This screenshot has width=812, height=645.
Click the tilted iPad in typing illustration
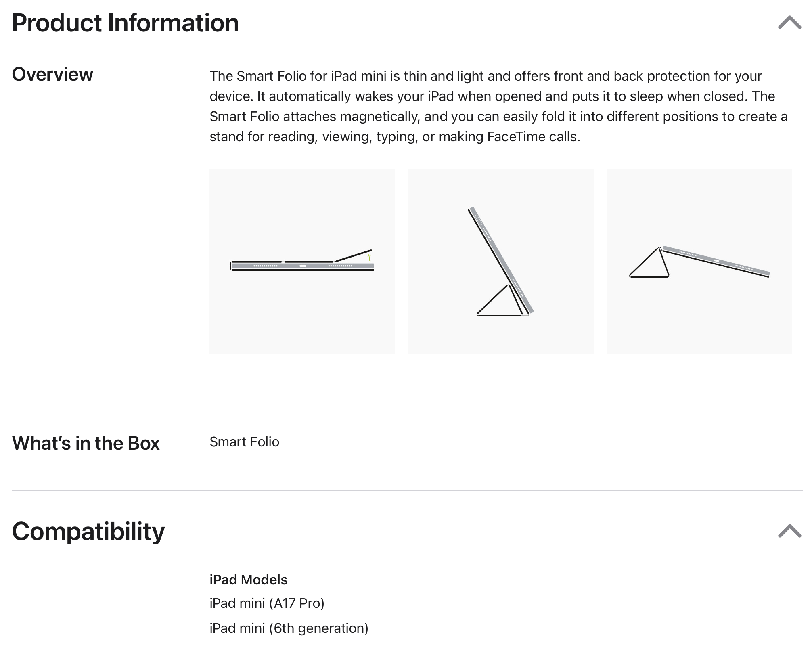pos(716,262)
